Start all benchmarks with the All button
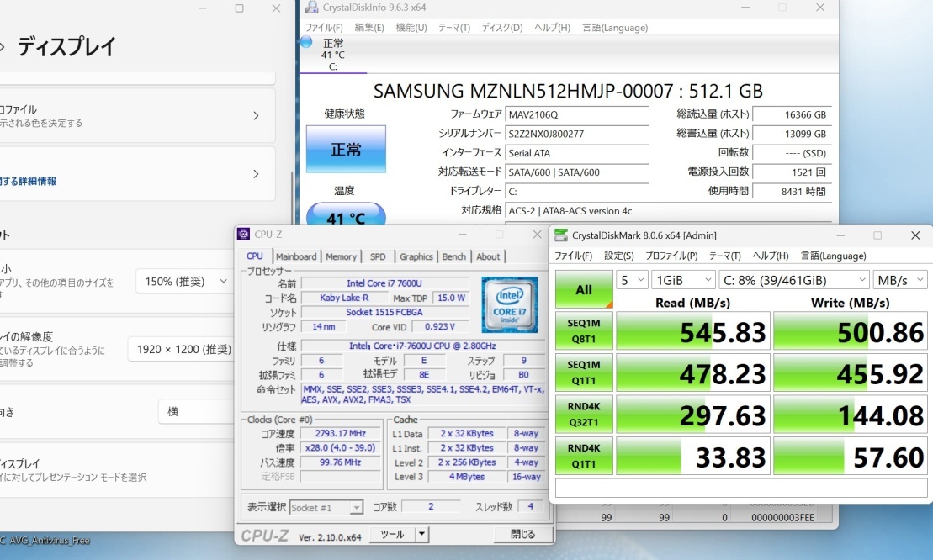Screen dimensions: 933x560 pyautogui.click(x=584, y=289)
